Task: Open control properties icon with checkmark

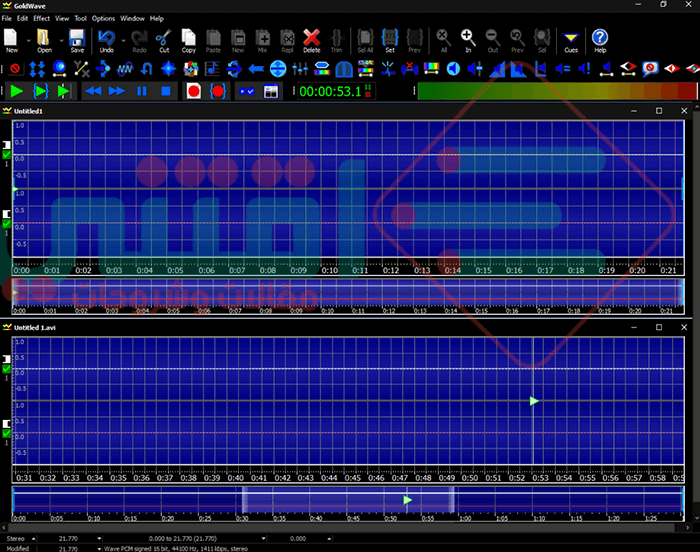Action: pos(246,92)
